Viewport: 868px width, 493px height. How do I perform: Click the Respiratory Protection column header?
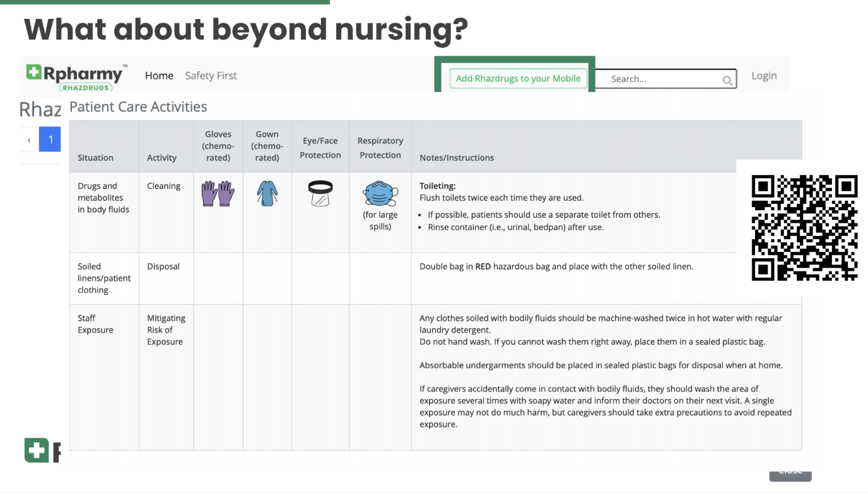pyautogui.click(x=380, y=148)
